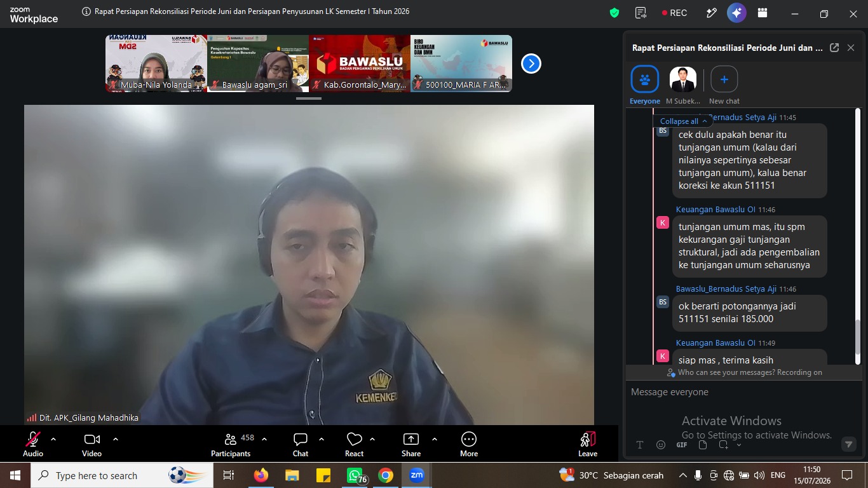
Task: Start a New chat
Action: (x=724, y=85)
